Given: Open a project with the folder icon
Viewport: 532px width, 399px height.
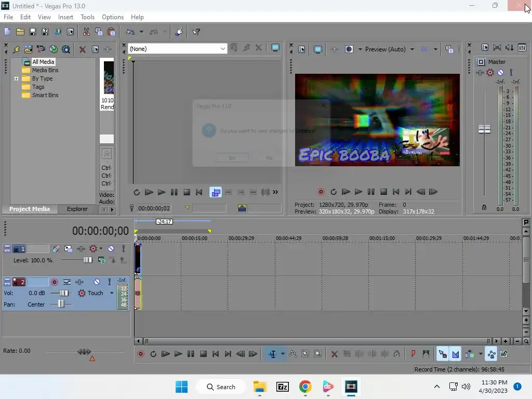Looking at the screenshot, I should pos(20,32).
